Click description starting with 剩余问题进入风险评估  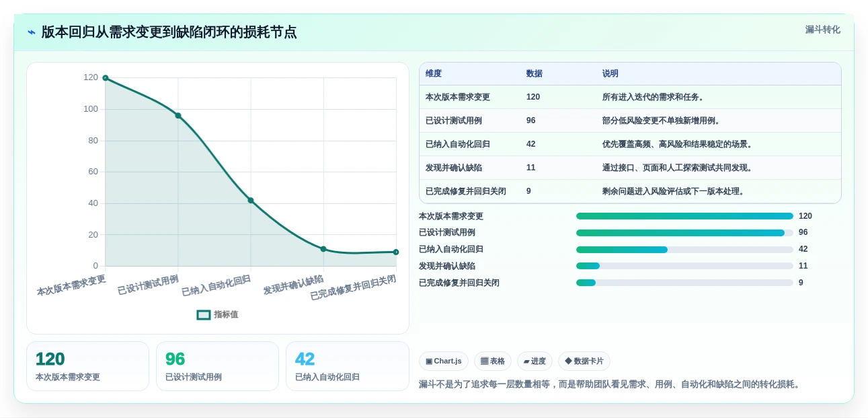pyautogui.click(x=674, y=191)
